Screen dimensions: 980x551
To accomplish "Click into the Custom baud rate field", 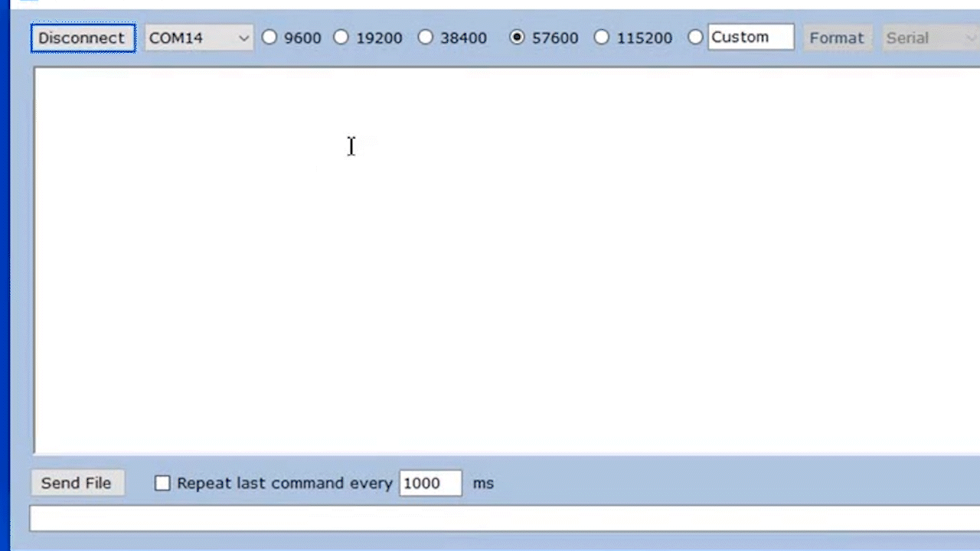I will (x=751, y=37).
